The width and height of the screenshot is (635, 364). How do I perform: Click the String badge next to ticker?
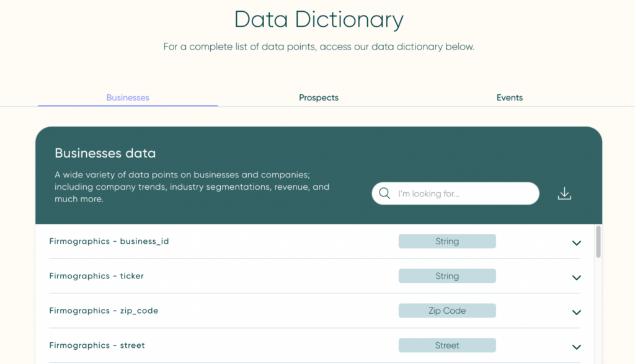447,276
